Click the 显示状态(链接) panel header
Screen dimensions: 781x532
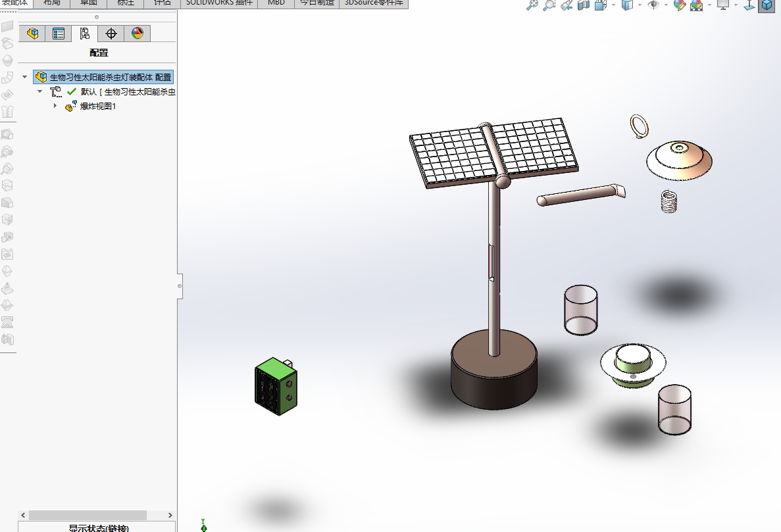pos(97,527)
